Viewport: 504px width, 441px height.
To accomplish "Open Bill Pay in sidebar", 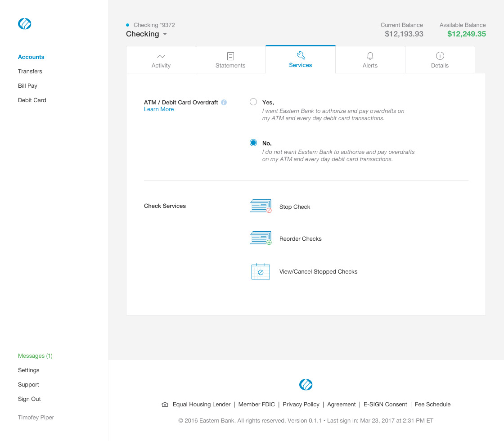I will 27,86.
